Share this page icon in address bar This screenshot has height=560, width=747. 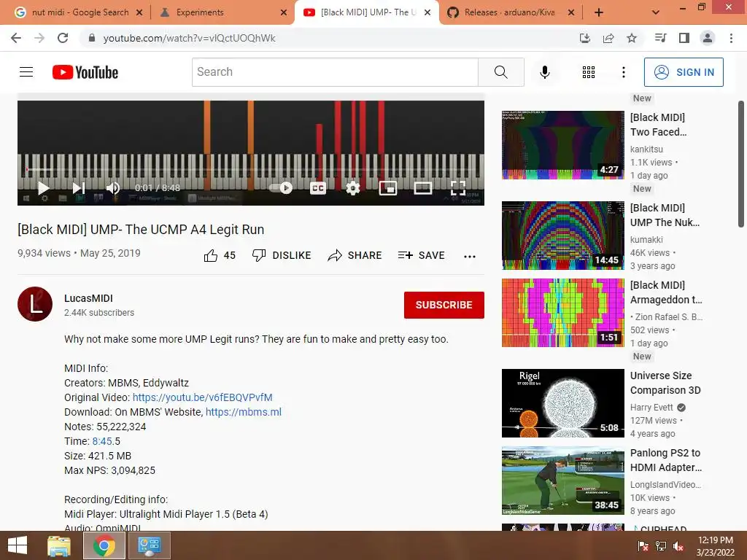click(x=608, y=38)
